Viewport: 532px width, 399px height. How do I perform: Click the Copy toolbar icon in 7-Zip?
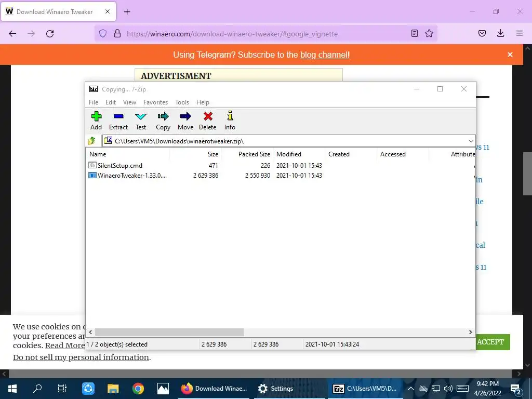coord(163,121)
